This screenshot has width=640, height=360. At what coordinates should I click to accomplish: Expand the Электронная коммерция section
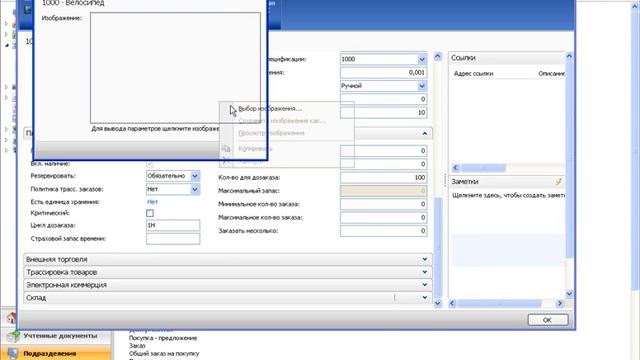228,285
